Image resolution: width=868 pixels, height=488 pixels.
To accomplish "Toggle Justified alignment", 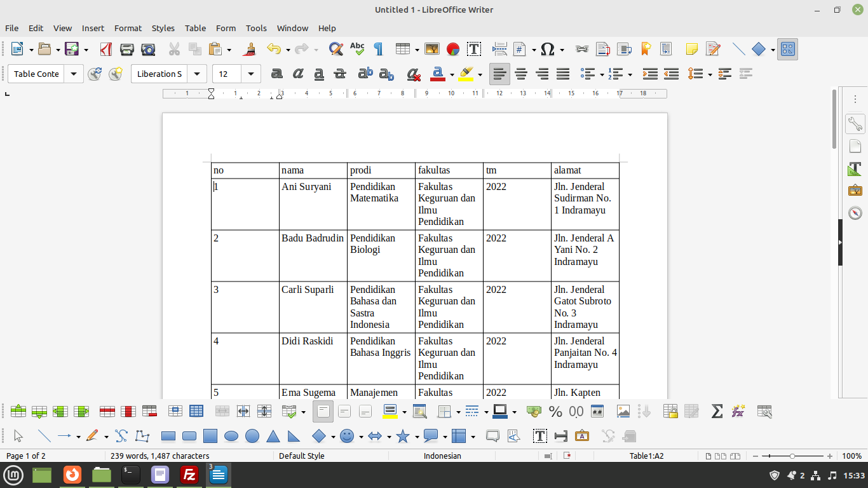I will coord(563,74).
